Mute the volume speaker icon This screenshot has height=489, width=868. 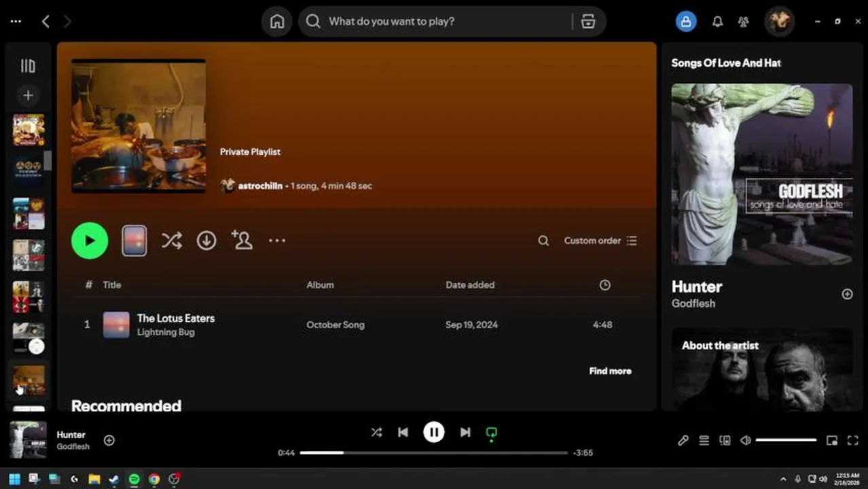pyautogui.click(x=746, y=441)
